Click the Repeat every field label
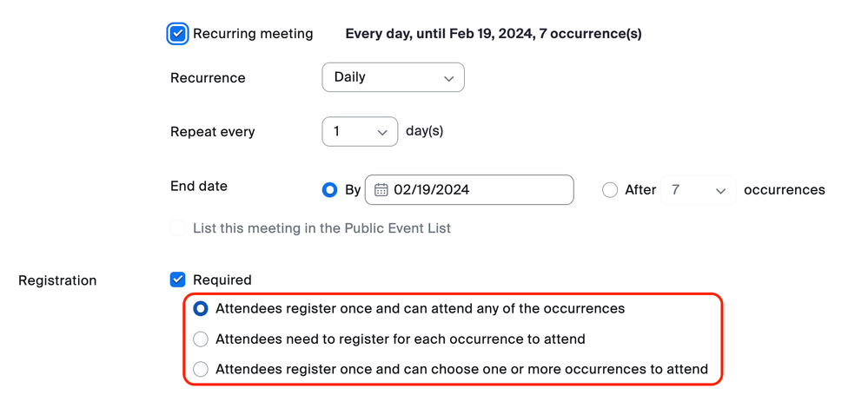 (x=213, y=133)
